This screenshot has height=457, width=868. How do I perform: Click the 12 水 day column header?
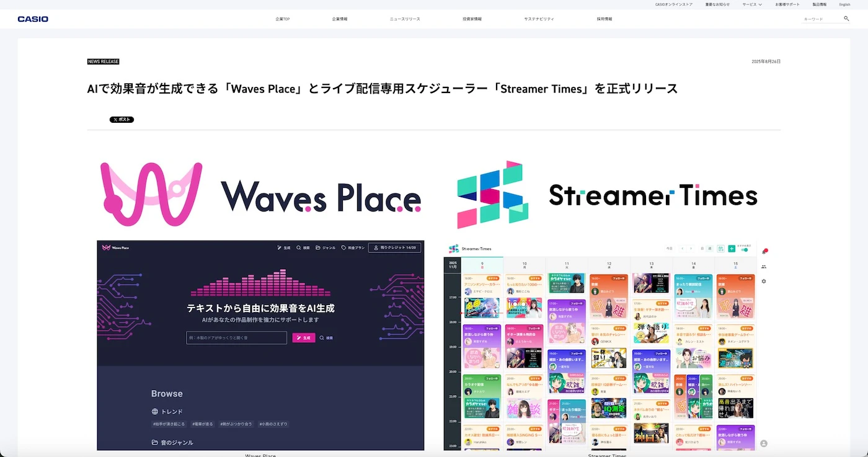(609, 265)
